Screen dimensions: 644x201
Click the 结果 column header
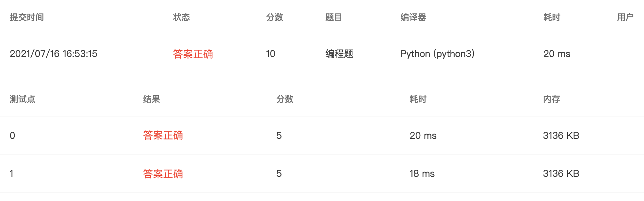point(152,99)
